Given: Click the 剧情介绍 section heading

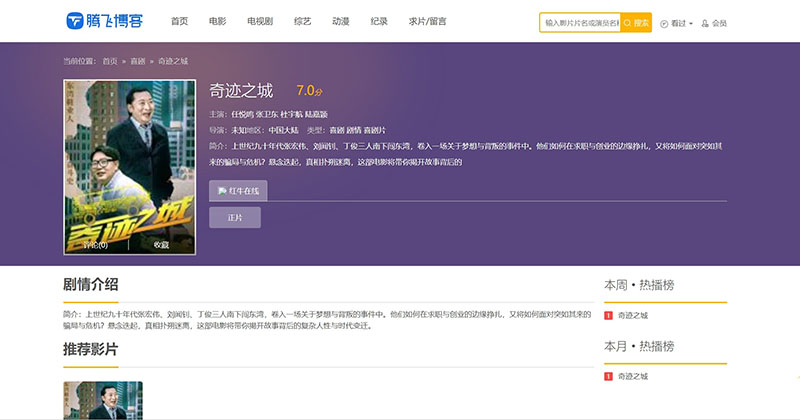Looking at the screenshot, I should 91,284.
